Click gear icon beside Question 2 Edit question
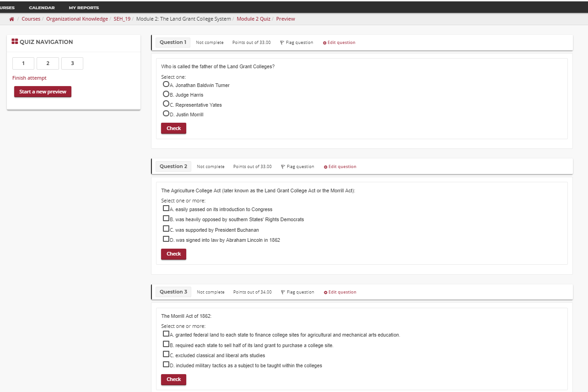Screen dimensions: 588x392 tap(326, 167)
